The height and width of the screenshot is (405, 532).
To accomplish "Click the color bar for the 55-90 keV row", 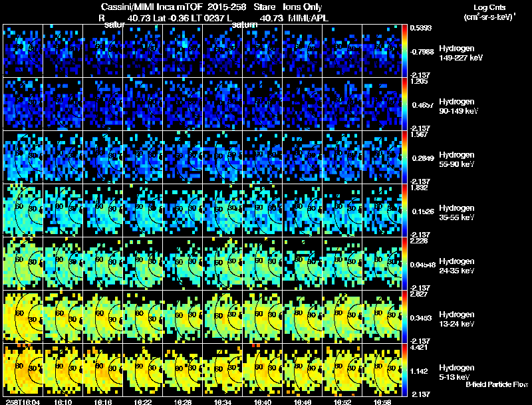I will [404, 158].
